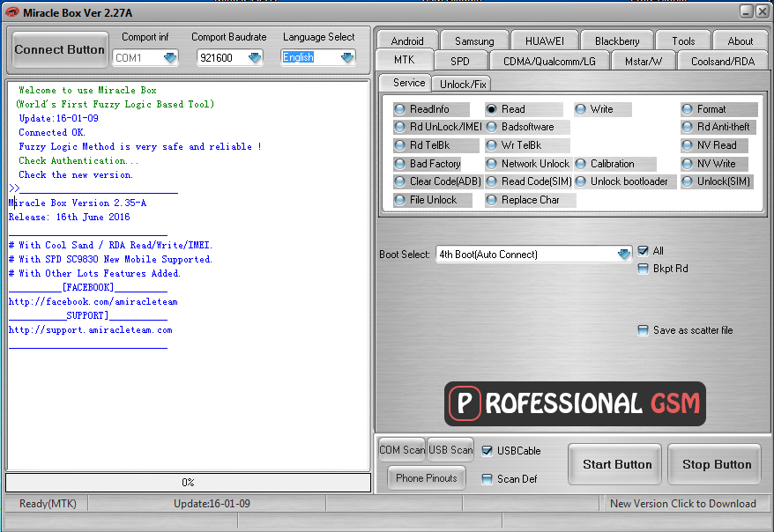
Task: Open the Coolsand/RDA tab
Action: coord(723,61)
